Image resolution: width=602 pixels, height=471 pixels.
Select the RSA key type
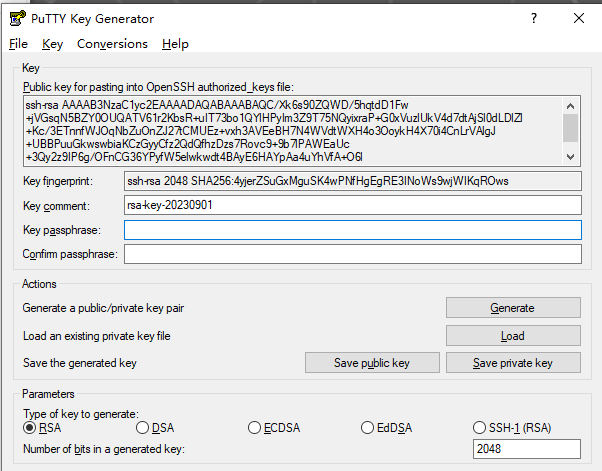click(42, 428)
